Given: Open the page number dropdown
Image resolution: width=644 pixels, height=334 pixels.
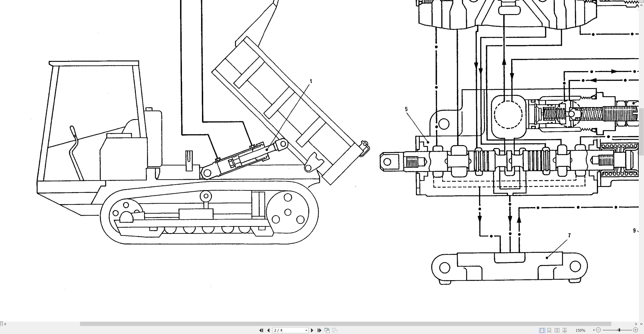Looking at the screenshot, I should [306, 330].
